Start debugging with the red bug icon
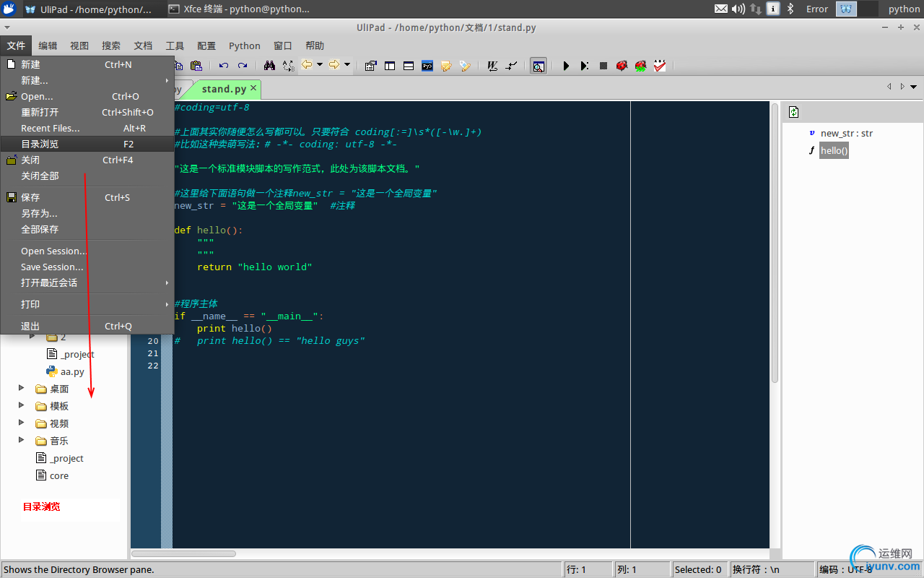Viewport: 924px width, 578px height. (622, 66)
